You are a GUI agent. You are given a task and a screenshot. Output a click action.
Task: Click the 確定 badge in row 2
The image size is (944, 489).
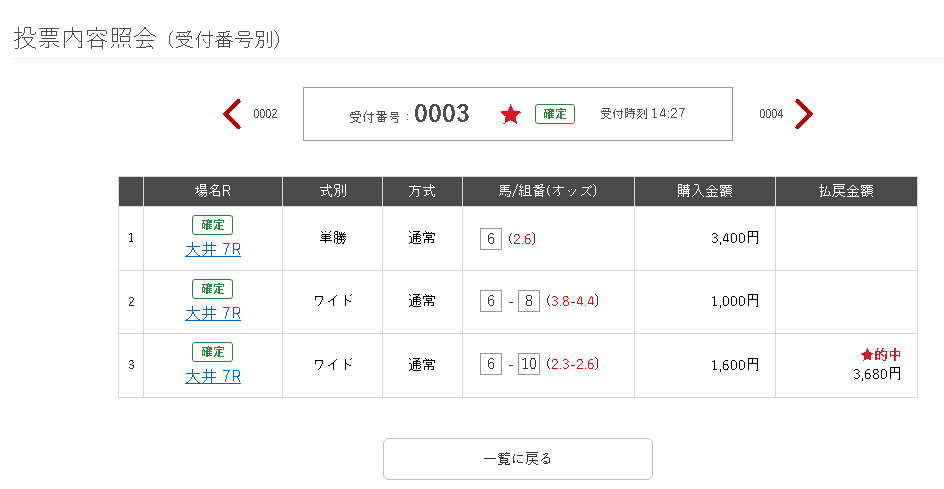pos(212,289)
